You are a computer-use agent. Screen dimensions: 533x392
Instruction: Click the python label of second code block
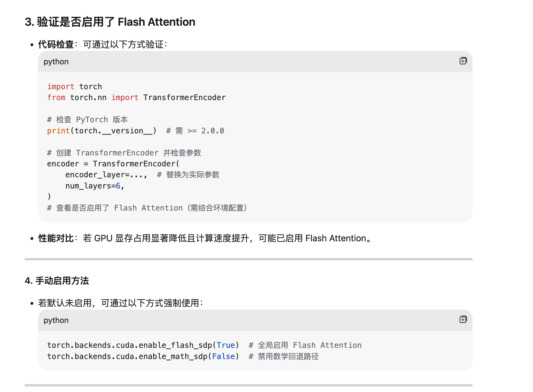click(56, 320)
